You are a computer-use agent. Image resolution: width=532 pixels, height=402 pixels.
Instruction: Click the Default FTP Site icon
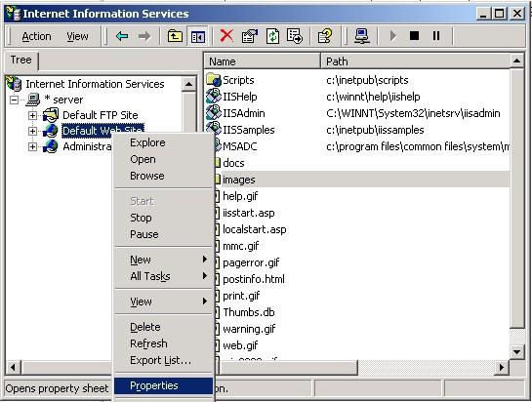(51, 115)
